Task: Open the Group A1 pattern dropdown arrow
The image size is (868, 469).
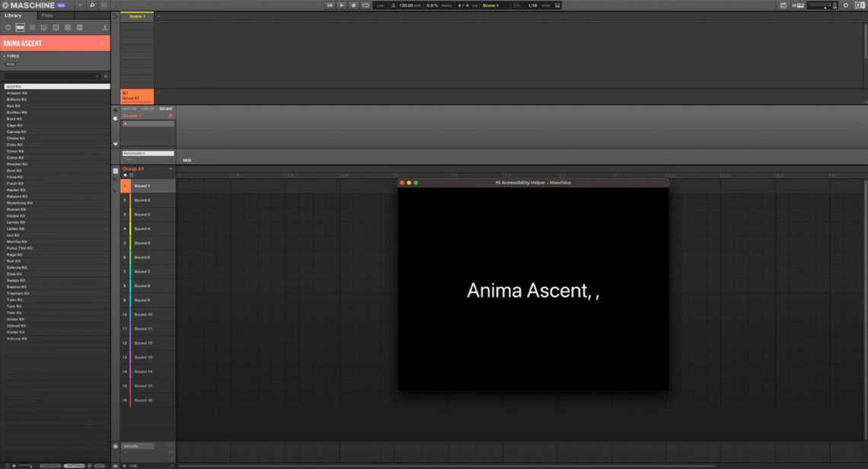Action: tap(171, 169)
